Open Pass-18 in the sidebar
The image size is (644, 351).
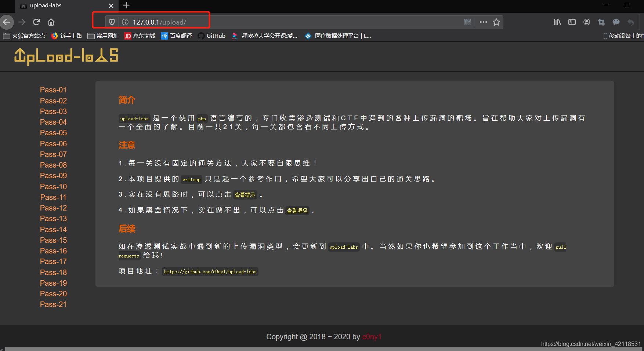[x=53, y=273]
